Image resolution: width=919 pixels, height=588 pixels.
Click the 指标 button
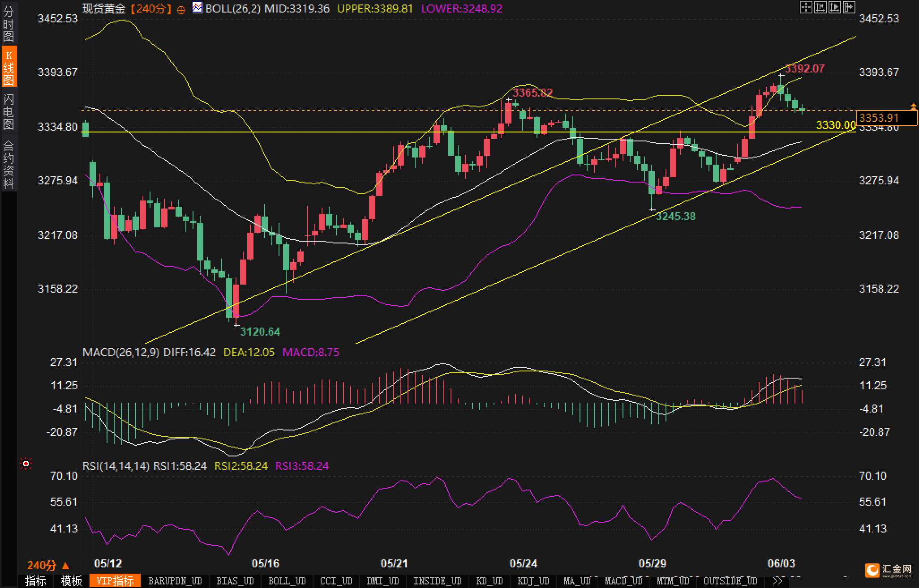(x=36, y=581)
